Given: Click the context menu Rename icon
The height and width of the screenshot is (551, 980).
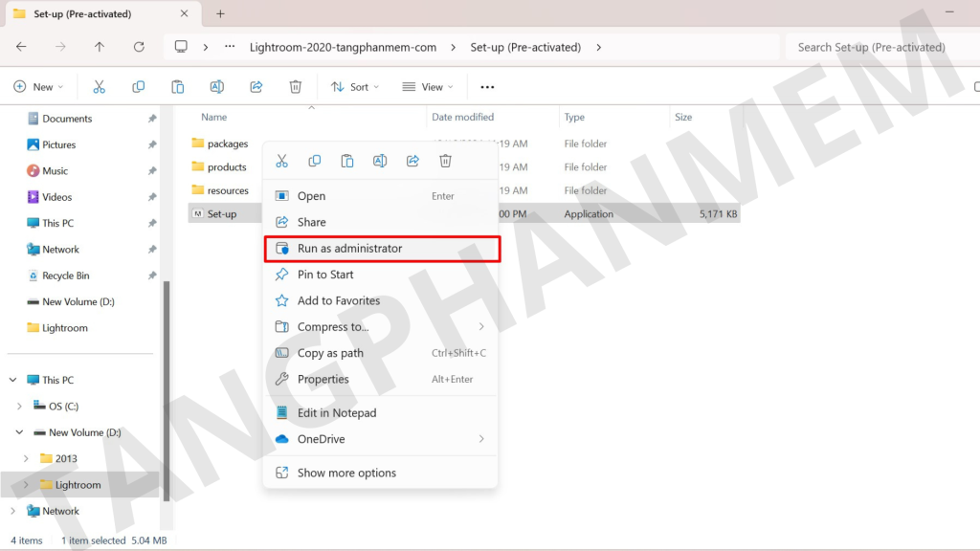Looking at the screenshot, I should click(380, 161).
